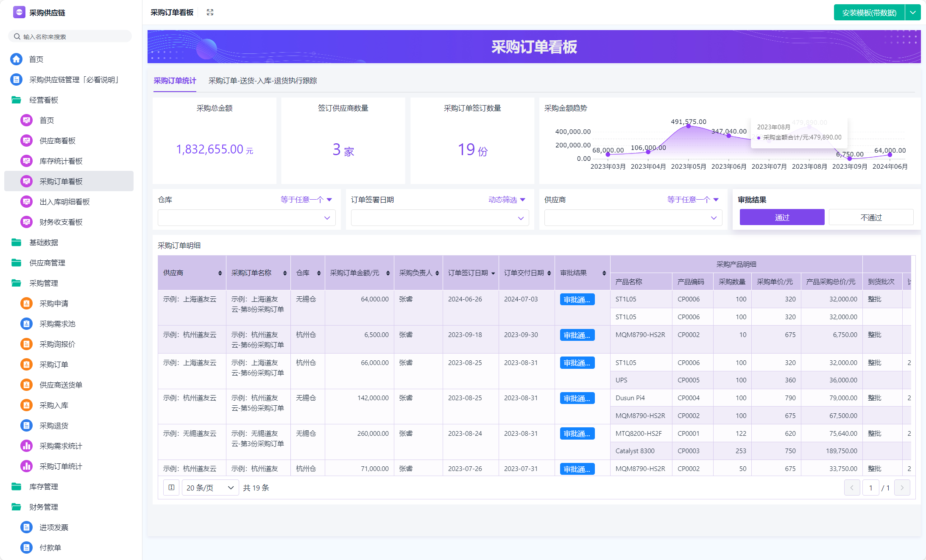Click the sidebar name search field

coord(70,36)
